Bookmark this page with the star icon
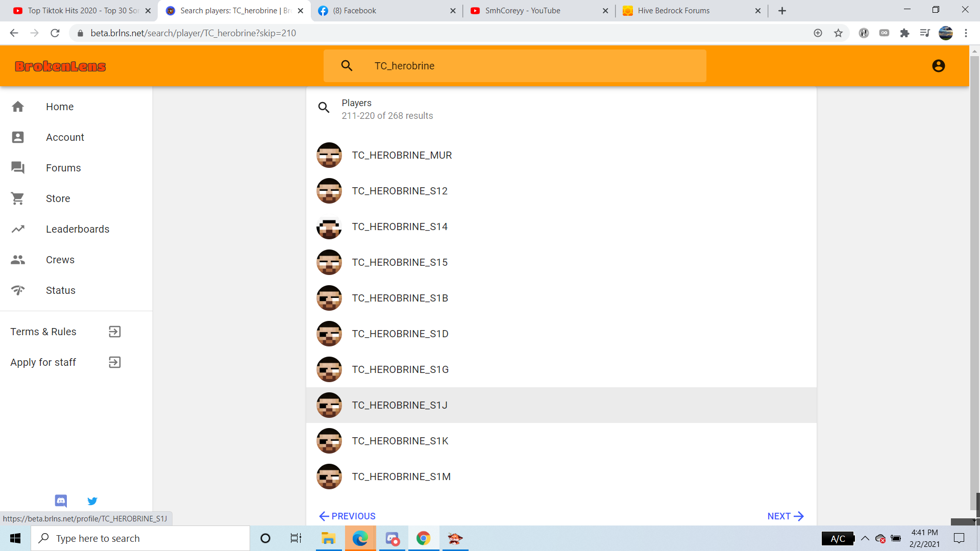The image size is (980, 551). (x=838, y=33)
